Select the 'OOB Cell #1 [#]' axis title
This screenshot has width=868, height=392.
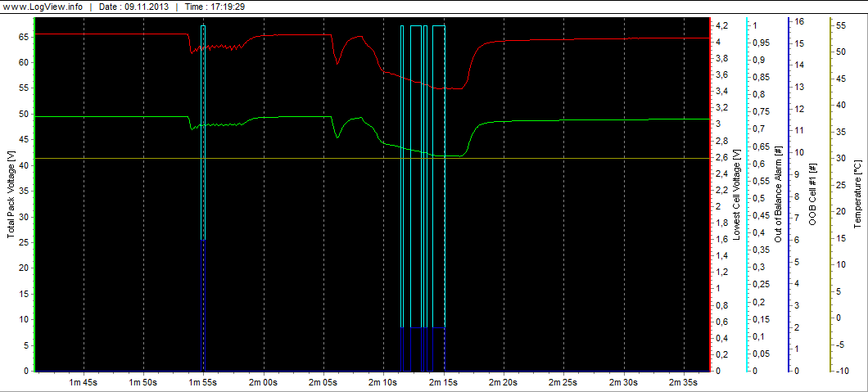(x=812, y=195)
